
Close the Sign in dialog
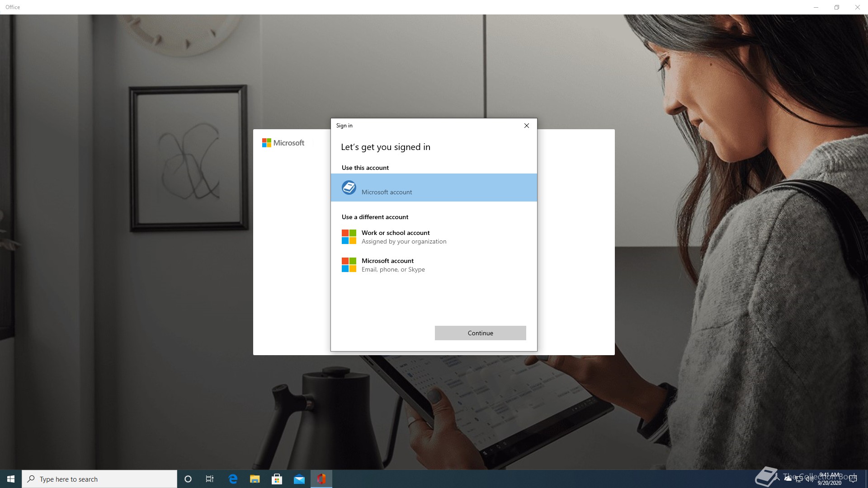point(526,126)
